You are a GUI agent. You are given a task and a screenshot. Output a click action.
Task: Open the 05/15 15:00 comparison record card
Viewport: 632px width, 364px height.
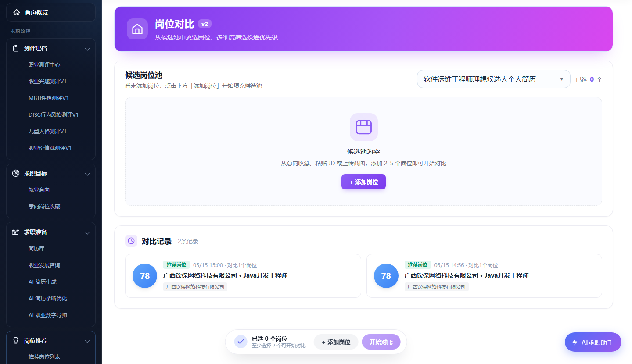point(243,276)
